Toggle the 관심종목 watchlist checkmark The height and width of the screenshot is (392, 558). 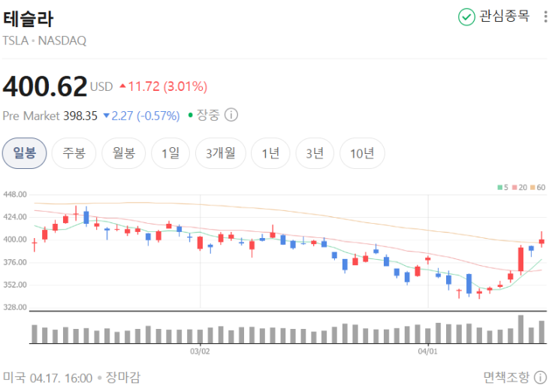coord(466,17)
